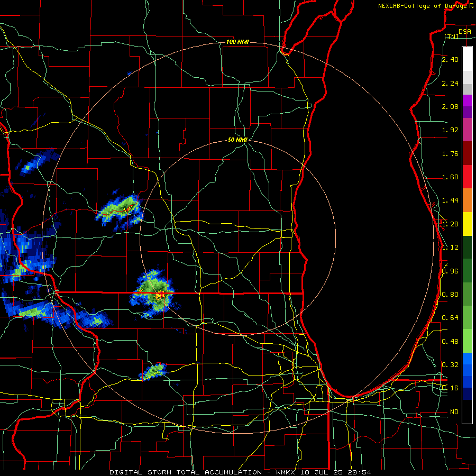Click the rainfall cell straddling the thick state line
This screenshot has width=476, height=476.
tap(155, 294)
